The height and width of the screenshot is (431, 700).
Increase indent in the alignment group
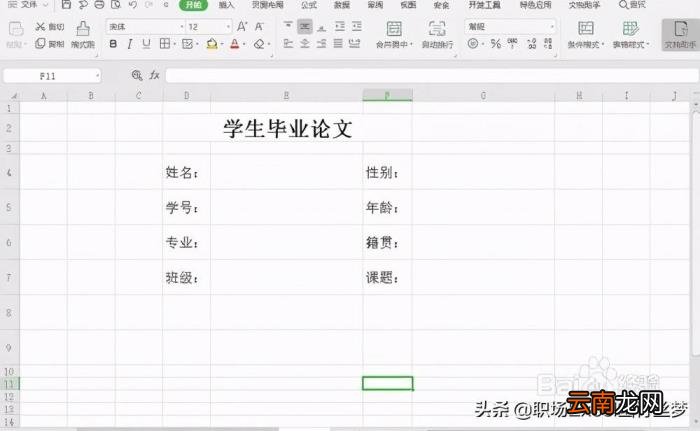pyautogui.click(x=356, y=26)
